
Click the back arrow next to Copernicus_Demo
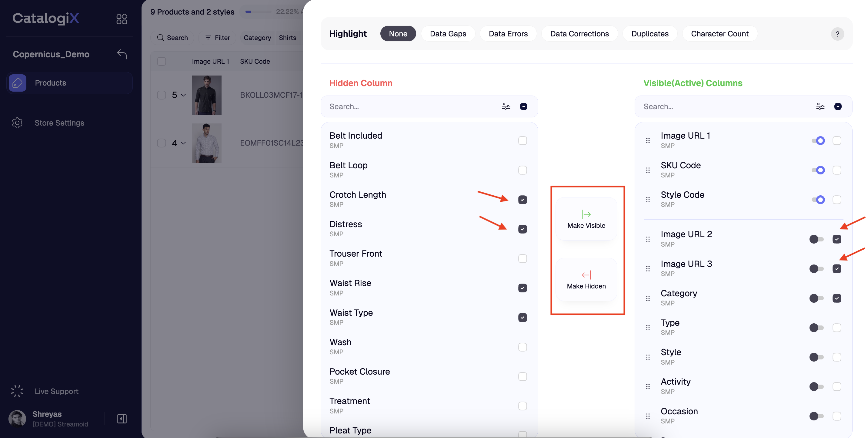coord(122,54)
